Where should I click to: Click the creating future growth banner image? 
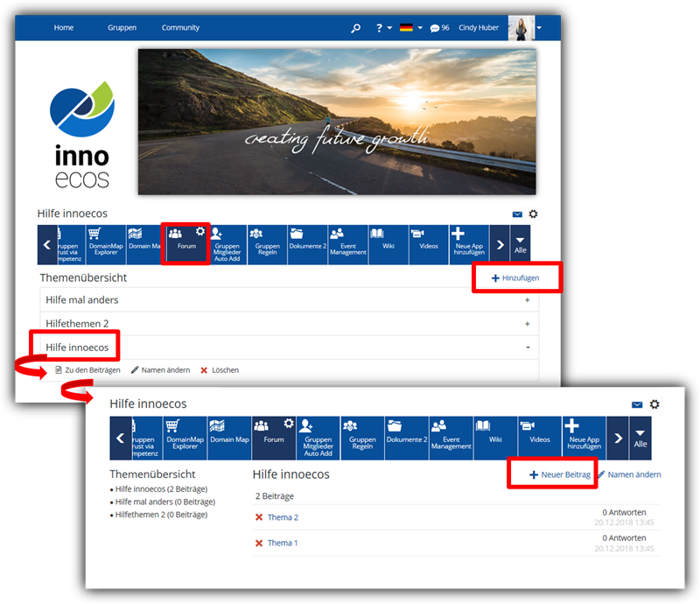point(337,121)
